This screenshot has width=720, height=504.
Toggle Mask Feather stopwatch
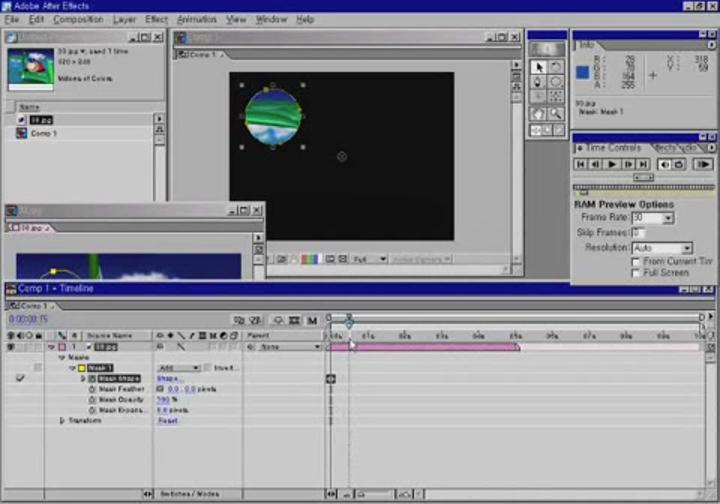[x=92, y=389]
